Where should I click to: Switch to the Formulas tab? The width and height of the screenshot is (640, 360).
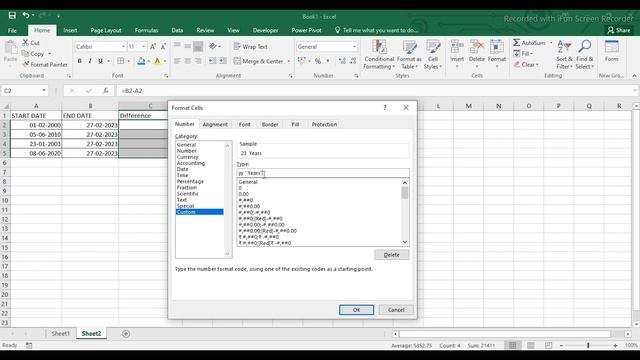146,30
